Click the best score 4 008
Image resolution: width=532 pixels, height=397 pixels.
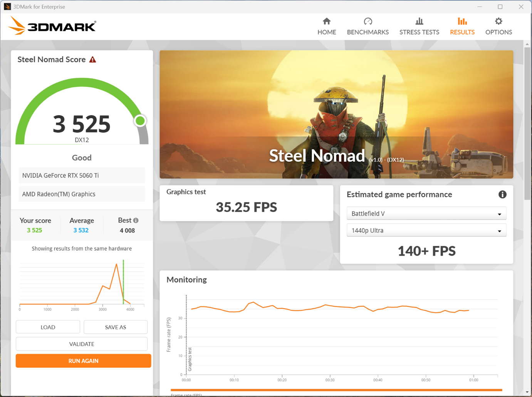(x=127, y=231)
